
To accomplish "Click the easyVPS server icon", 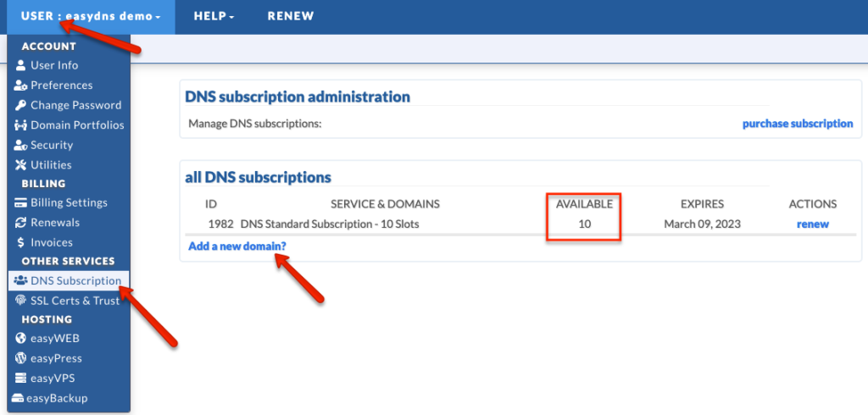I will point(20,378).
